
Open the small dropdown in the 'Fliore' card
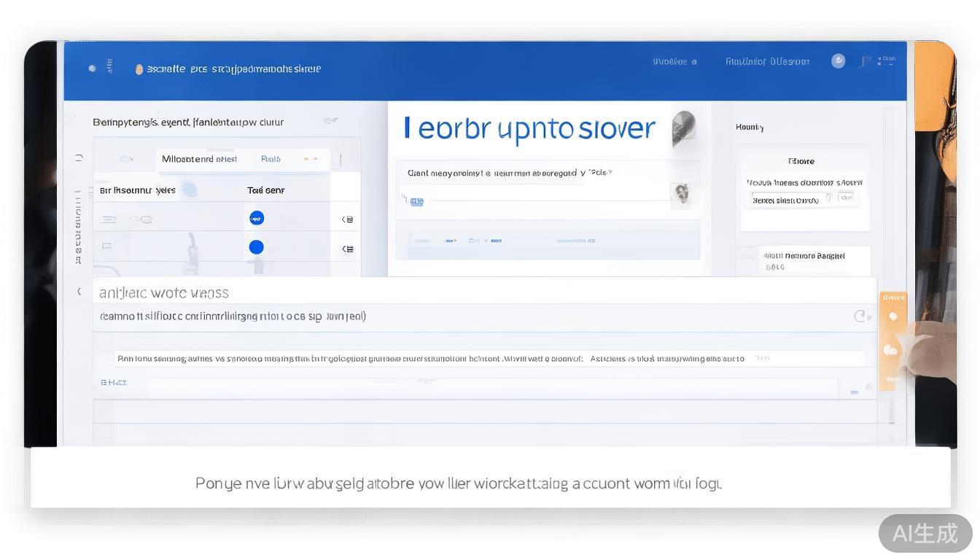(845, 198)
